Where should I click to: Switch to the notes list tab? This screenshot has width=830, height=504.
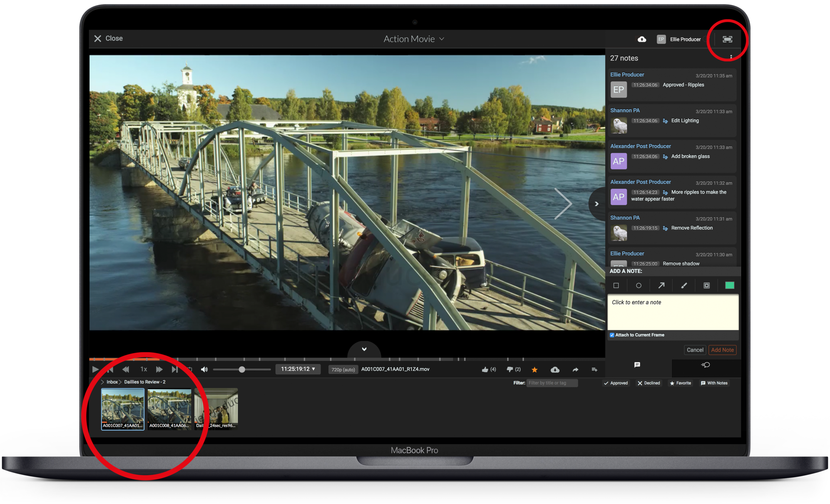pos(637,365)
